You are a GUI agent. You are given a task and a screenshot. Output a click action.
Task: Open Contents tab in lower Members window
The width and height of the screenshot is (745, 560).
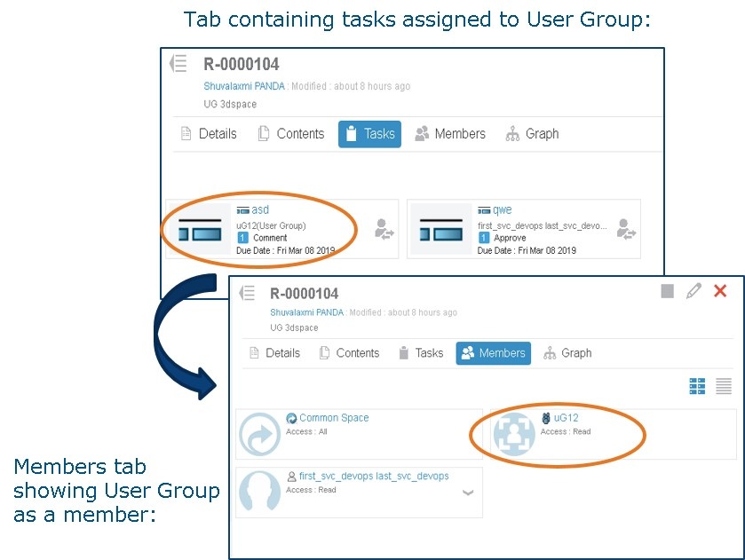349,353
